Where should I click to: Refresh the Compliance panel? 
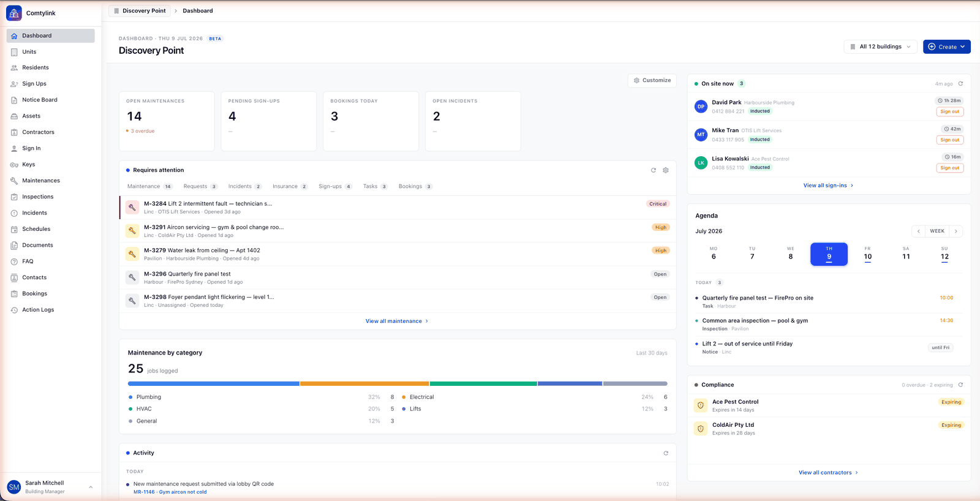(960, 385)
